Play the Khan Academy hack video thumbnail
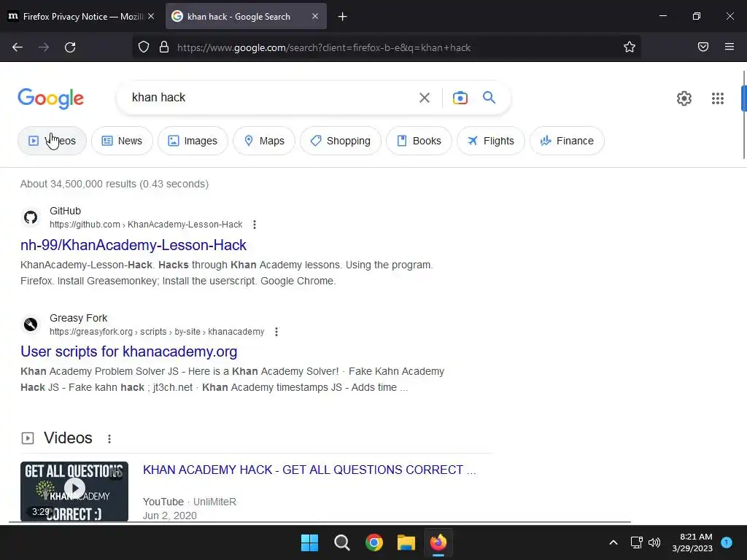This screenshot has width=747, height=560. (74, 491)
